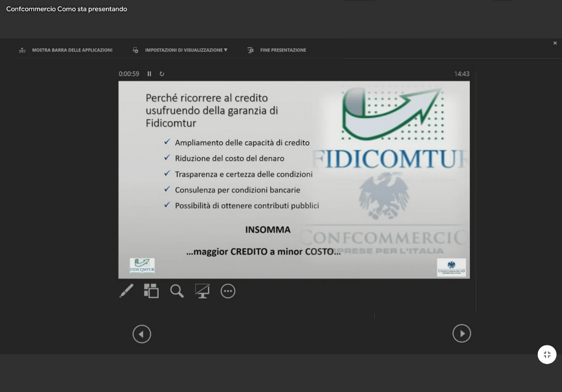
Task: Click Mostra barra delle applicazioni
Action: 66,50
